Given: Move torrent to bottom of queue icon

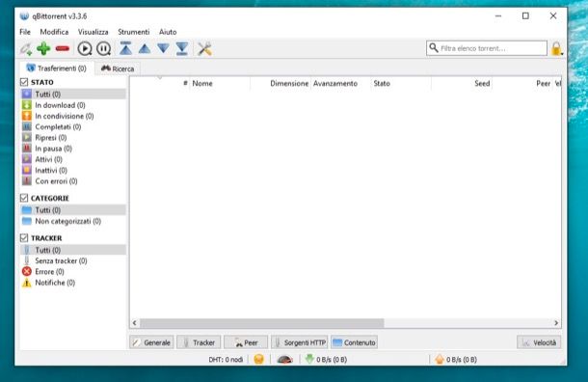Looking at the screenshot, I should [x=182, y=48].
